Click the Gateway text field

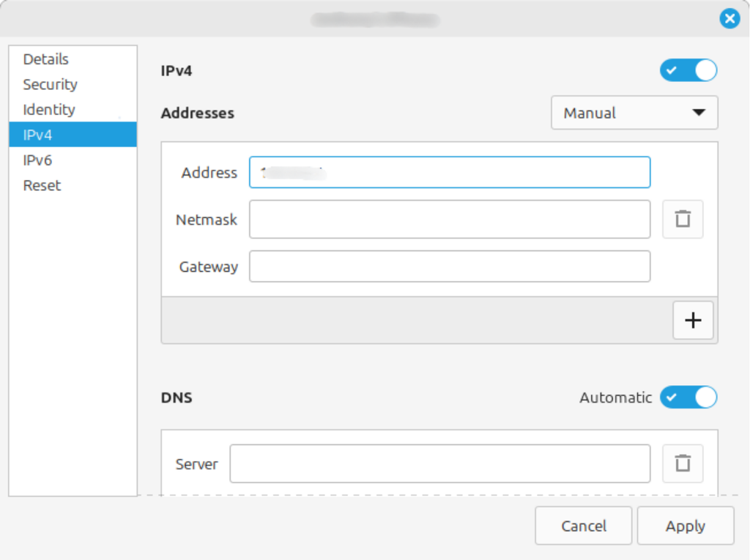click(450, 266)
